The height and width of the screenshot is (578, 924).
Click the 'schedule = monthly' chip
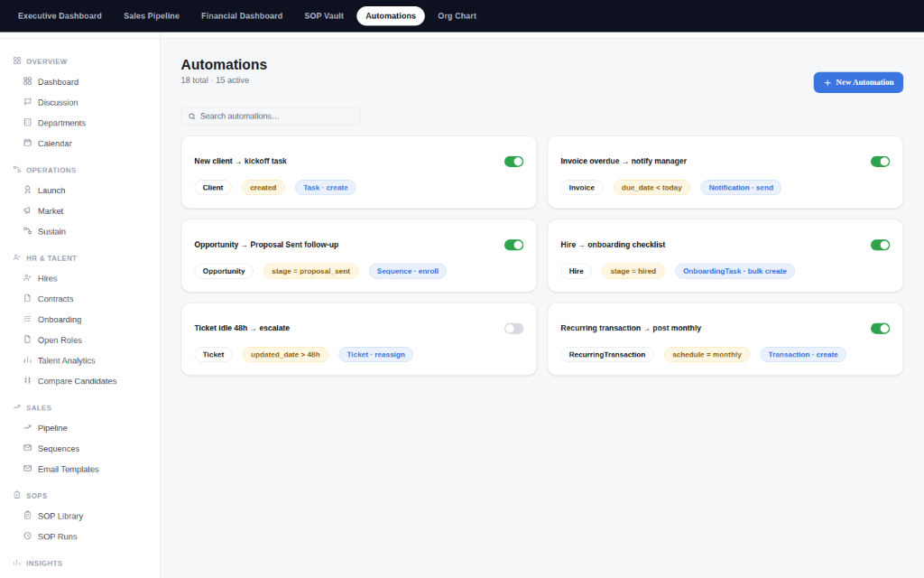click(x=707, y=354)
